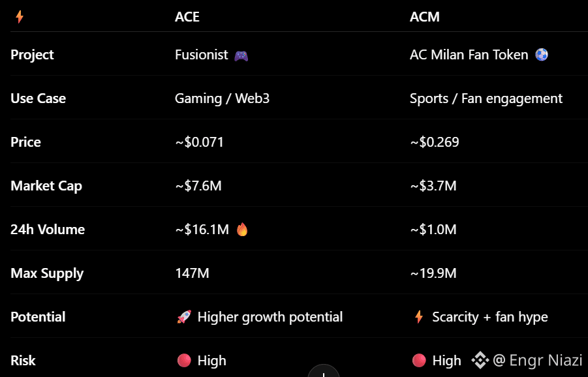Click the rocket emoji before Higher growth potential

(x=184, y=316)
